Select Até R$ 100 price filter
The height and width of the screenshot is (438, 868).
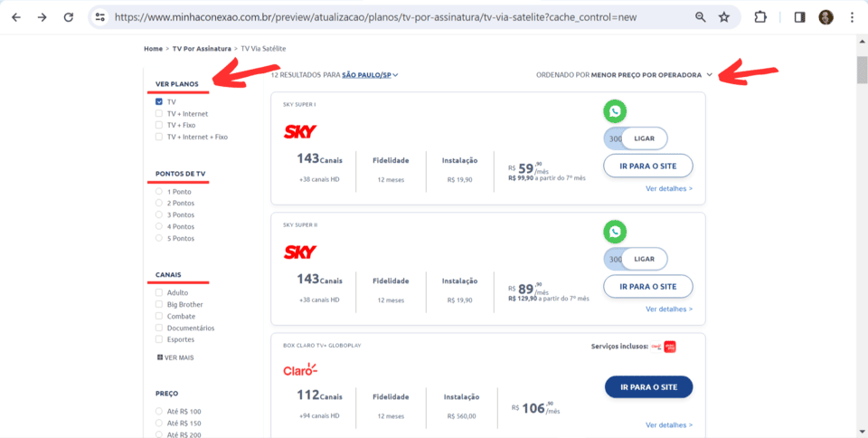(159, 412)
